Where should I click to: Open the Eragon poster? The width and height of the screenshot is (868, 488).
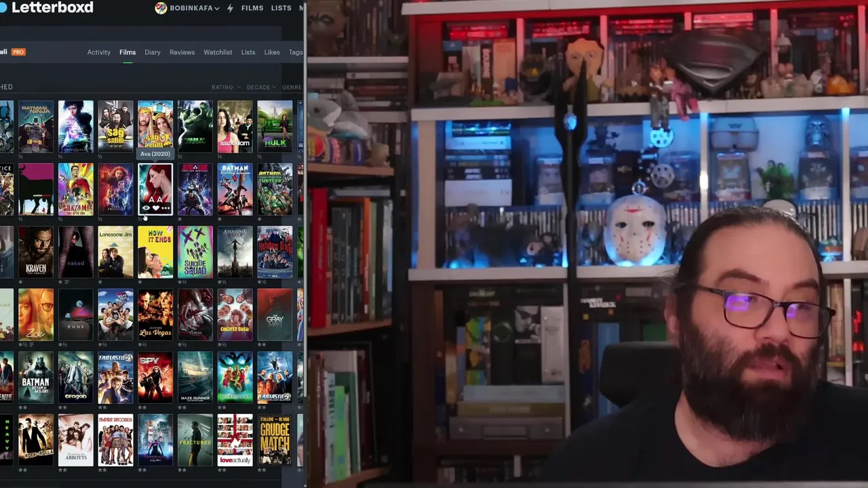[76, 378]
